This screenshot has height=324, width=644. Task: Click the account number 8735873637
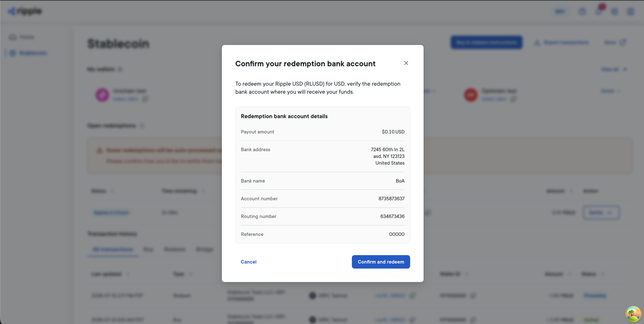(391, 199)
